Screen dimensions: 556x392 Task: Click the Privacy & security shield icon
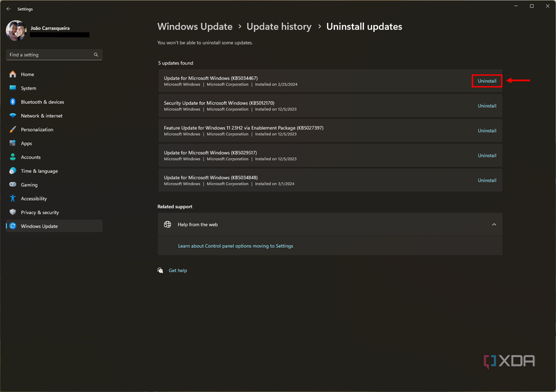coord(13,212)
